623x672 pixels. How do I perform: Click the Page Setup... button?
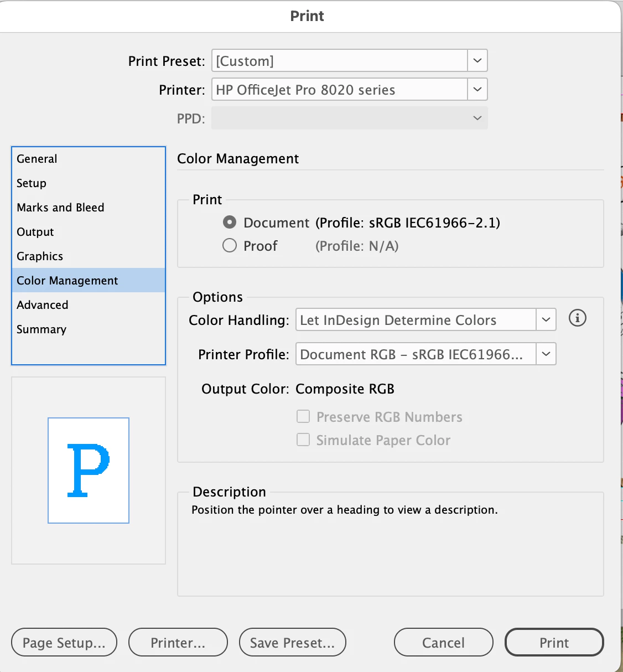coord(64,642)
